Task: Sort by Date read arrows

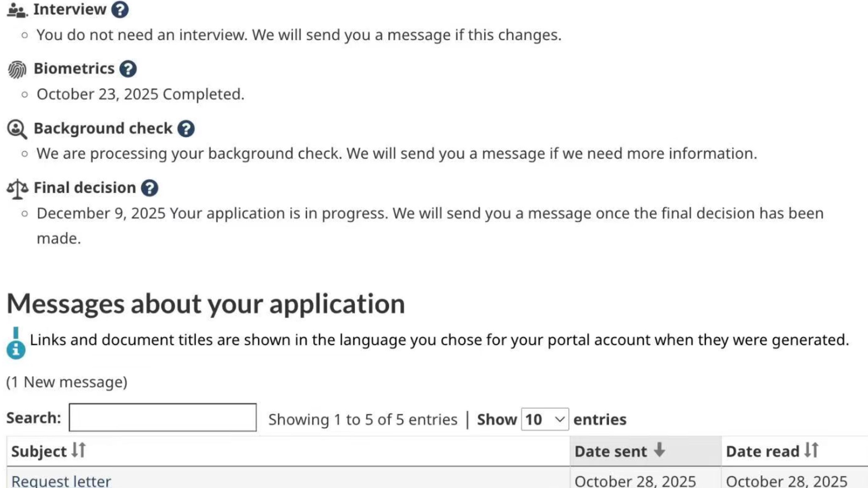Action: pos(811,450)
